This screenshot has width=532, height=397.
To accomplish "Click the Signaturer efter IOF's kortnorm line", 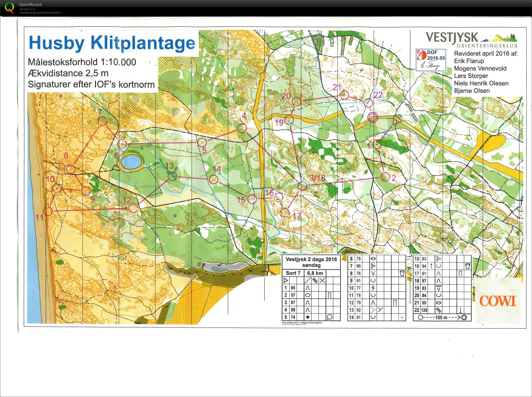I will 91,84.
